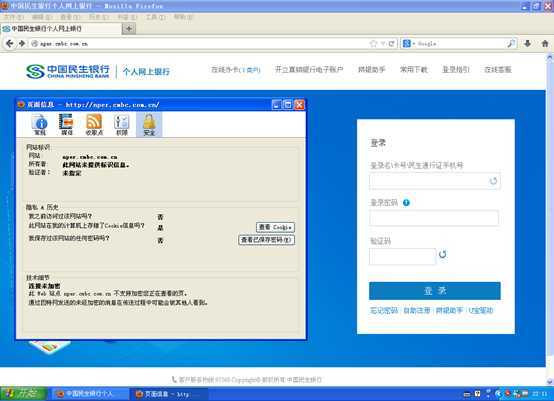The width and height of the screenshot is (554, 401).
Task: Click the page scrollbar down arrow
Action: tap(549, 381)
